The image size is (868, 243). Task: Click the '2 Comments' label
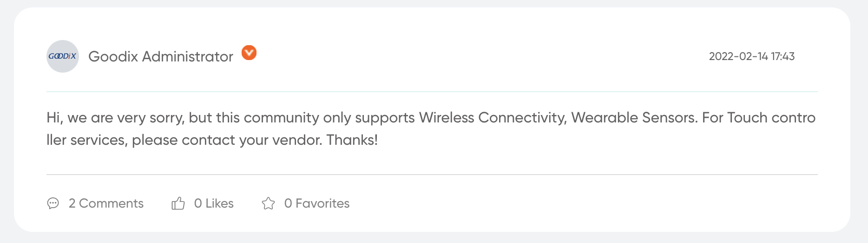point(106,203)
